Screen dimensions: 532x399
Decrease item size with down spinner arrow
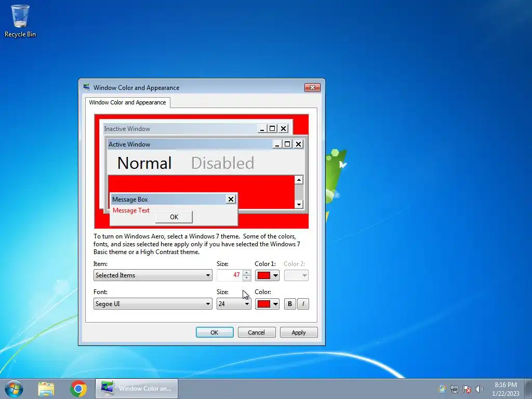[x=247, y=278]
